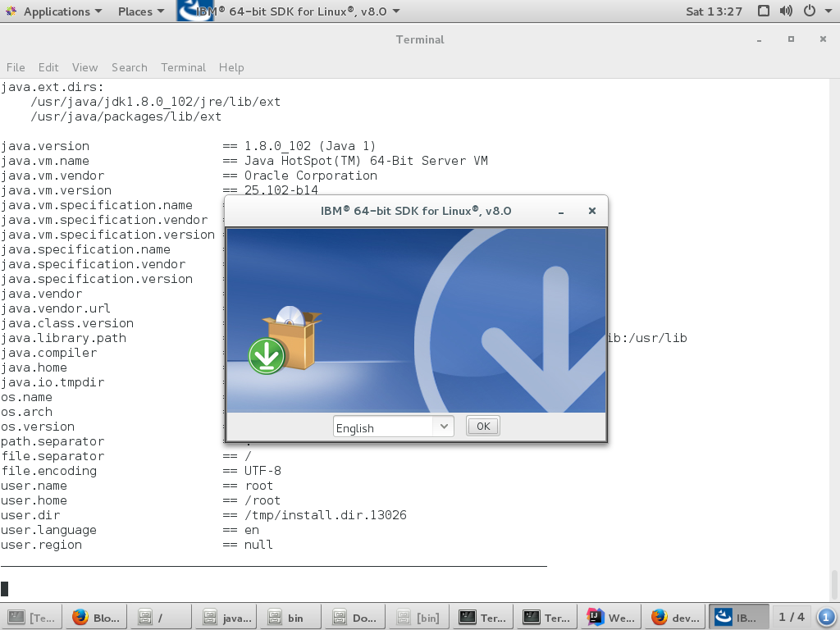Minimize the Terminal window
The image size is (840, 630).
coord(759,40)
